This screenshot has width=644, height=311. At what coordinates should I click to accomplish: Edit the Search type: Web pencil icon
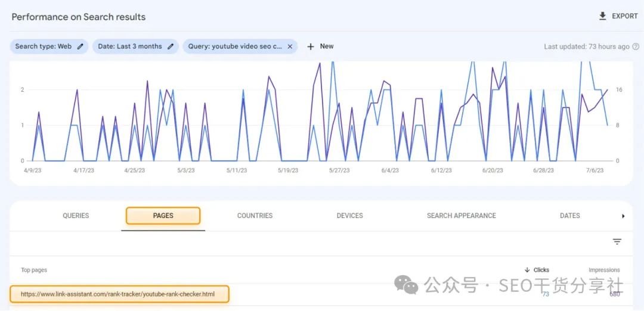80,46
